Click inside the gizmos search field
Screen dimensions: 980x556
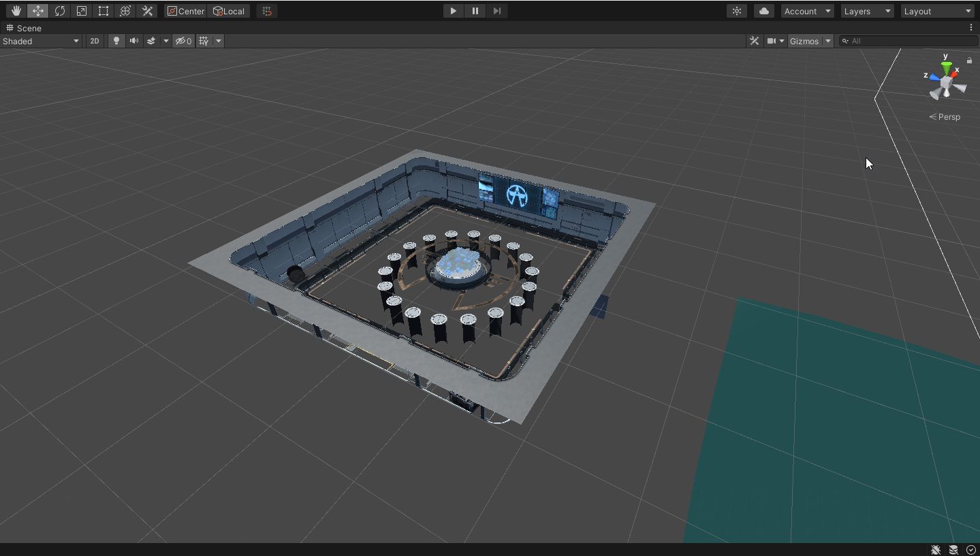click(906, 41)
